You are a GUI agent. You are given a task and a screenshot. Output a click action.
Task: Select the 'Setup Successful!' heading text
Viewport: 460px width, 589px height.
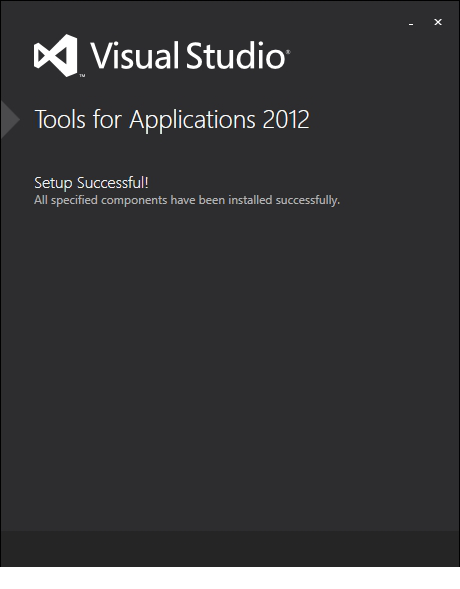[91, 183]
